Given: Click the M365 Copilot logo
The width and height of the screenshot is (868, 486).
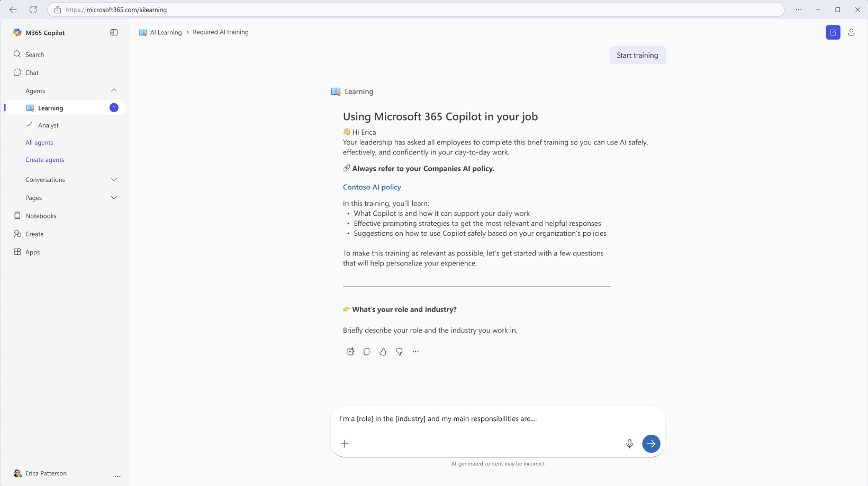Looking at the screenshot, I should pyautogui.click(x=17, y=33).
